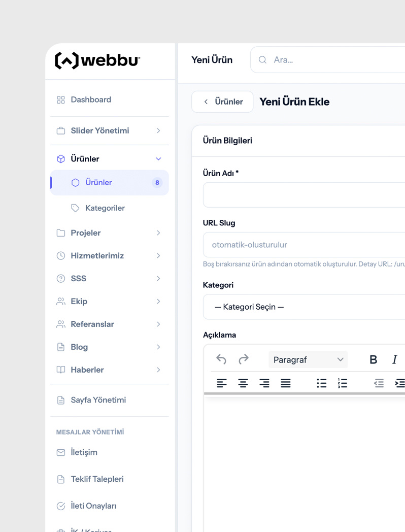Click the undo arrow in editor toolbar
This screenshot has height=532, width=405.
click(x=221, y=359)
